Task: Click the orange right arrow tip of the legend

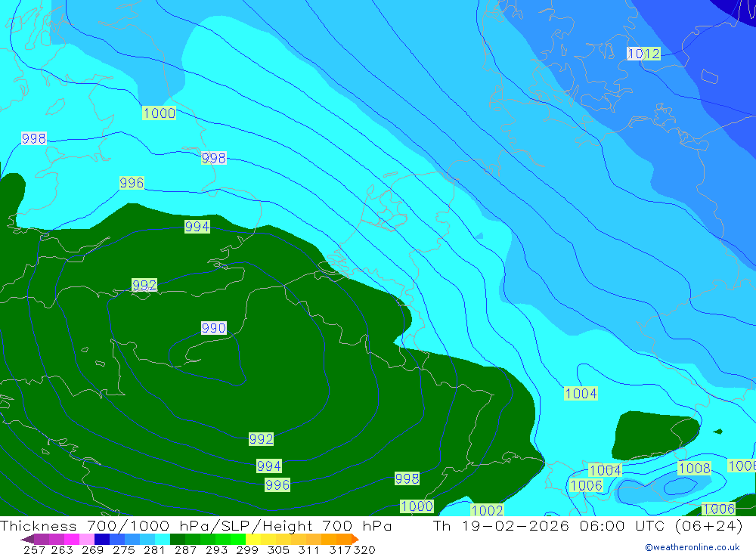Action: point(355,539)
